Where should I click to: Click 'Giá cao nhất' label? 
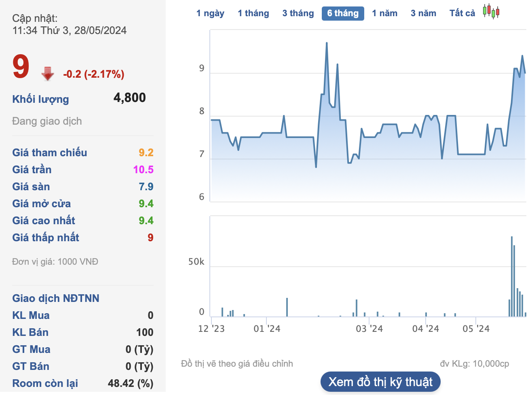(x=44, y=221)
